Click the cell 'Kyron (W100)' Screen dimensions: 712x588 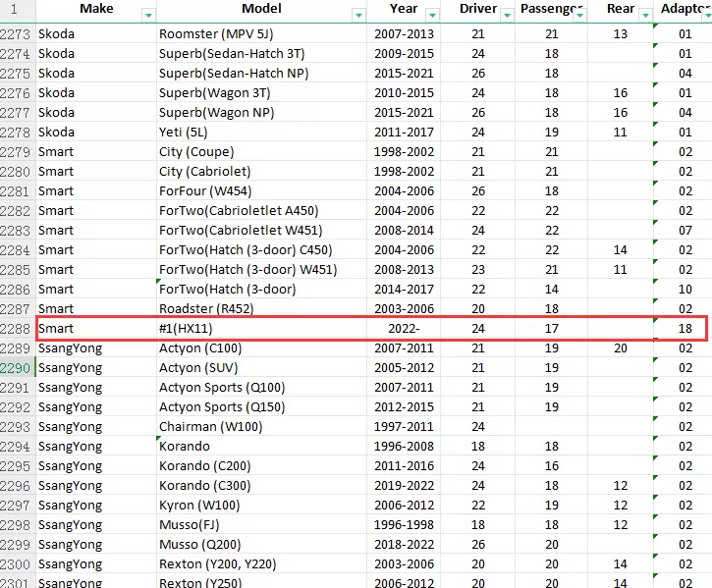(x=261, y=505)
